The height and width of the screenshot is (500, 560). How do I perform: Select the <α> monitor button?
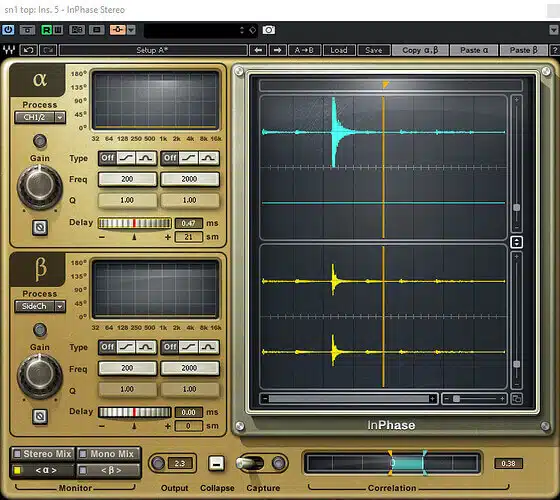click(43, 470)
